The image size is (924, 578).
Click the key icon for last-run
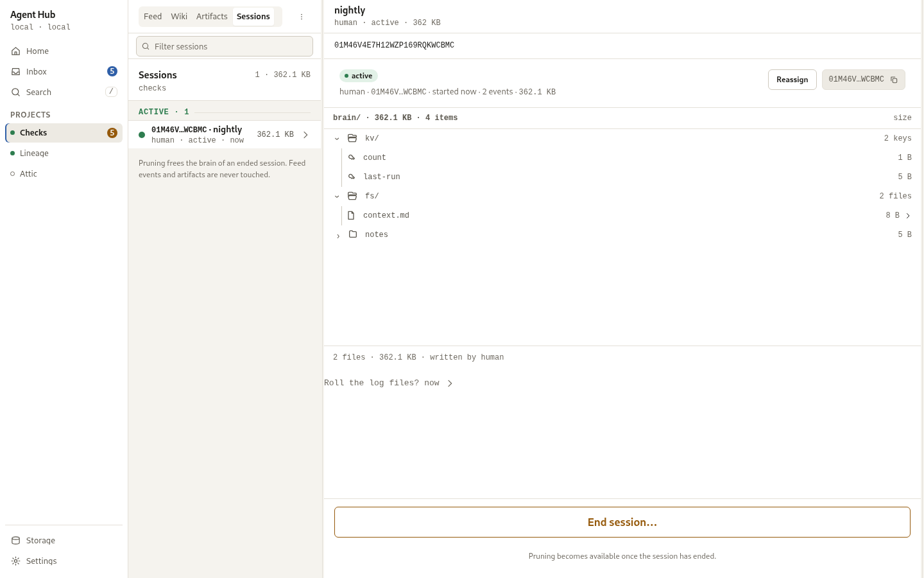point(352,177)
